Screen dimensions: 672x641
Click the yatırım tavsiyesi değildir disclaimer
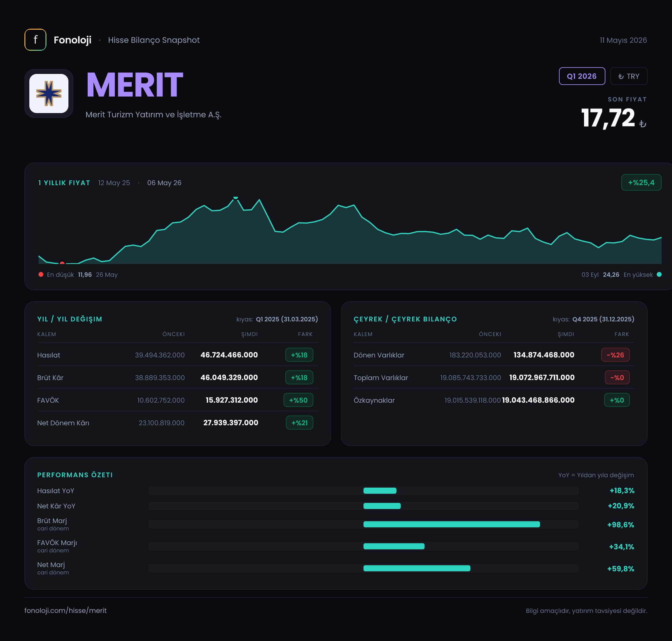586,610
